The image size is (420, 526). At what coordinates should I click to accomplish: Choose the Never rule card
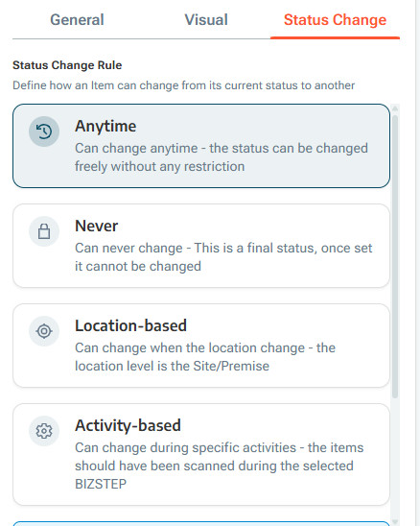coord(201,246)
